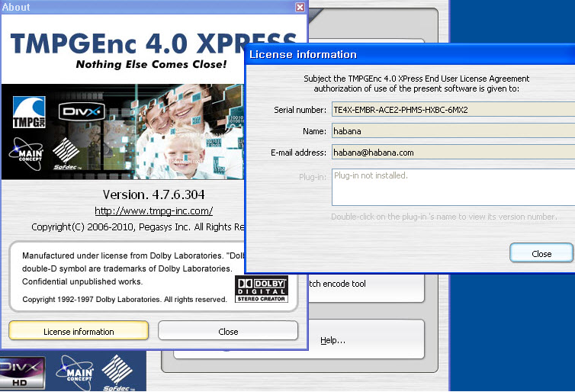Dismiss License information dialog with Close
The width and height of the screenshot is (575, 392).
pos(541,254)
